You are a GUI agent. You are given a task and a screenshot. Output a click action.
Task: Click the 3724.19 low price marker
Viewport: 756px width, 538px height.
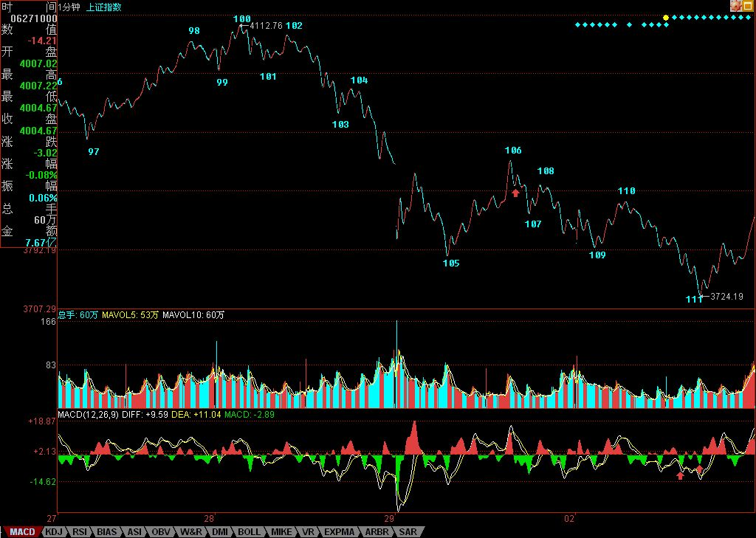click(x=726, y=297)
